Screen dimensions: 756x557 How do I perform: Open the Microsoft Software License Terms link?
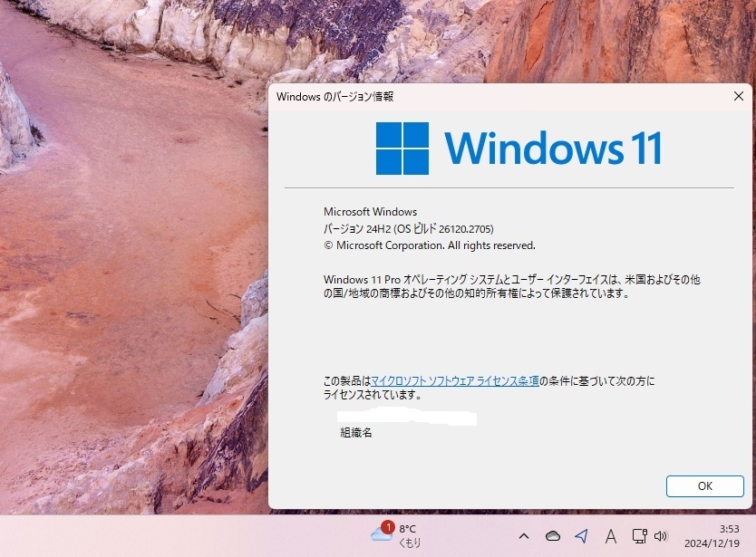[455, 380]
